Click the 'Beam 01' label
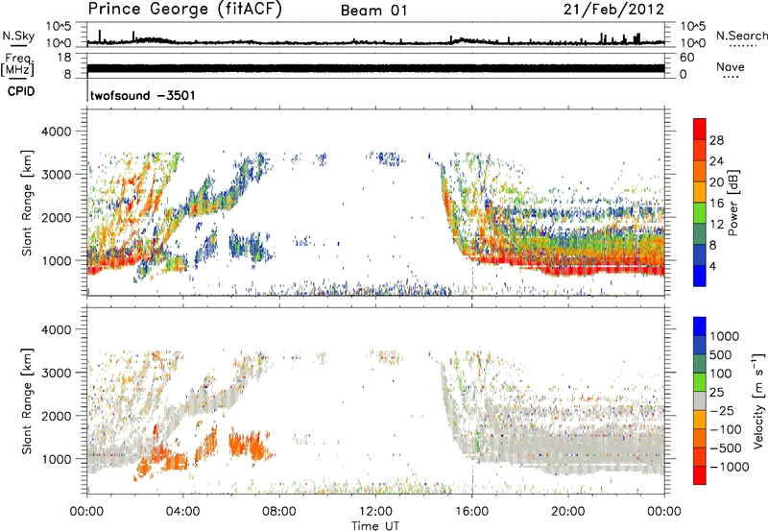This screenshot has height=532, width=768. click(x=374, y=11)
